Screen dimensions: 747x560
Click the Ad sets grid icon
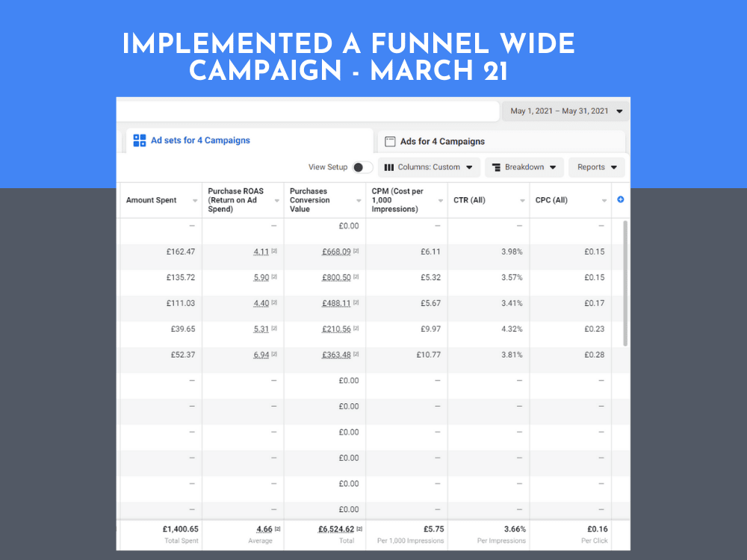tap(140, 140)
